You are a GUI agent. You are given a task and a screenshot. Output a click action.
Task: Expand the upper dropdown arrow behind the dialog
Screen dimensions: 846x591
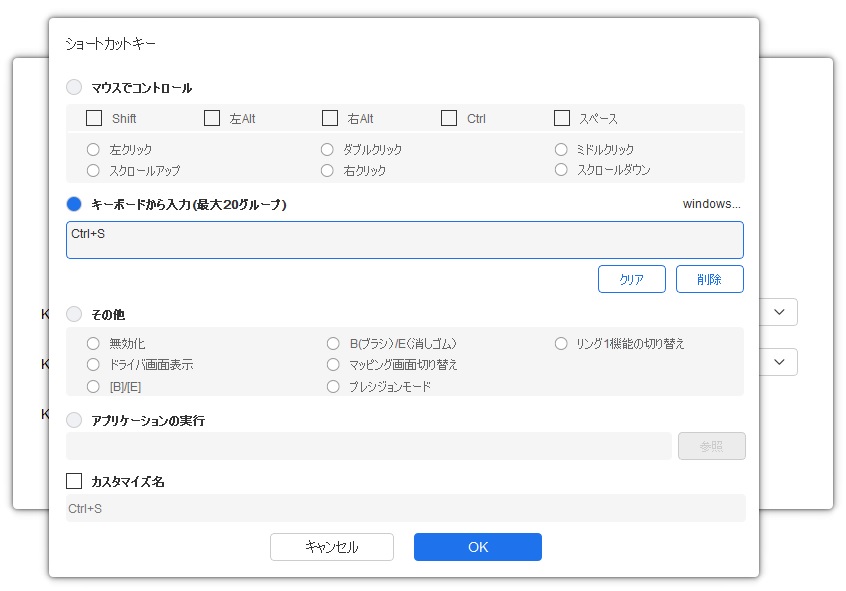click(x=779, y=313)
